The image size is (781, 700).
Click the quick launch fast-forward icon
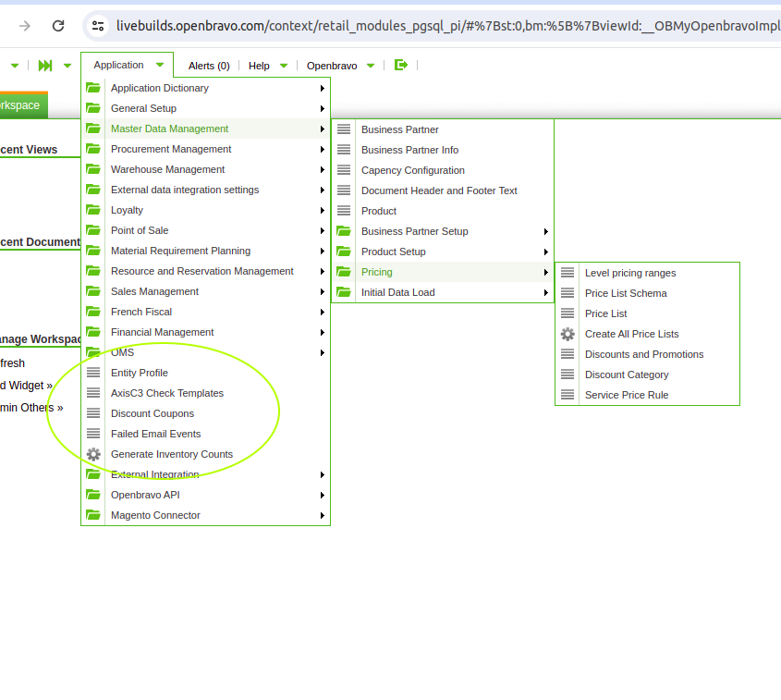coord(45,66)
